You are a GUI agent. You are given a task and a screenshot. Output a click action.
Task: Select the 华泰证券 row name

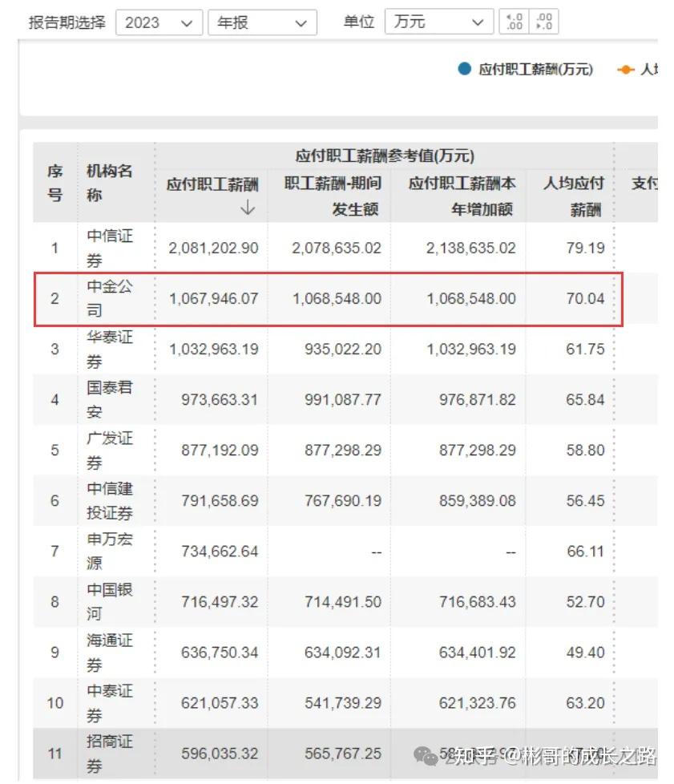[x=110, y=349]
